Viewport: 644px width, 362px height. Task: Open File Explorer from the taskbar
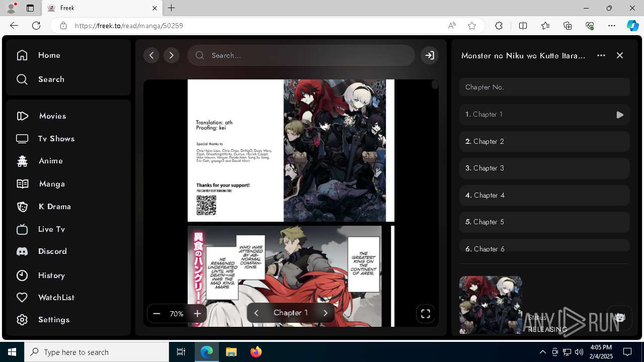click(x=231, y=352)
